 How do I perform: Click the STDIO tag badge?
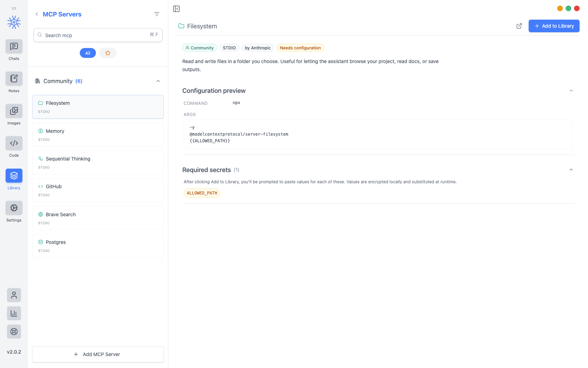(x=229, y=48)
